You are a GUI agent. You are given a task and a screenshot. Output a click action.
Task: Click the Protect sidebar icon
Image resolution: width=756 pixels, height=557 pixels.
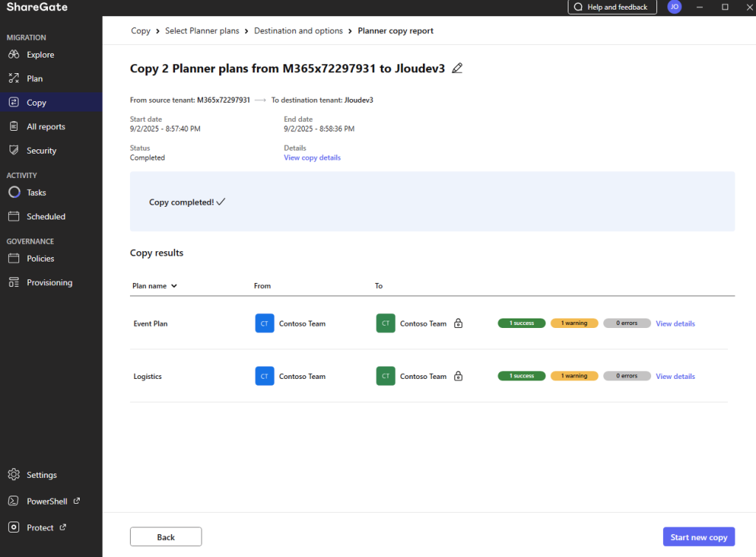(x=13, y=527)
